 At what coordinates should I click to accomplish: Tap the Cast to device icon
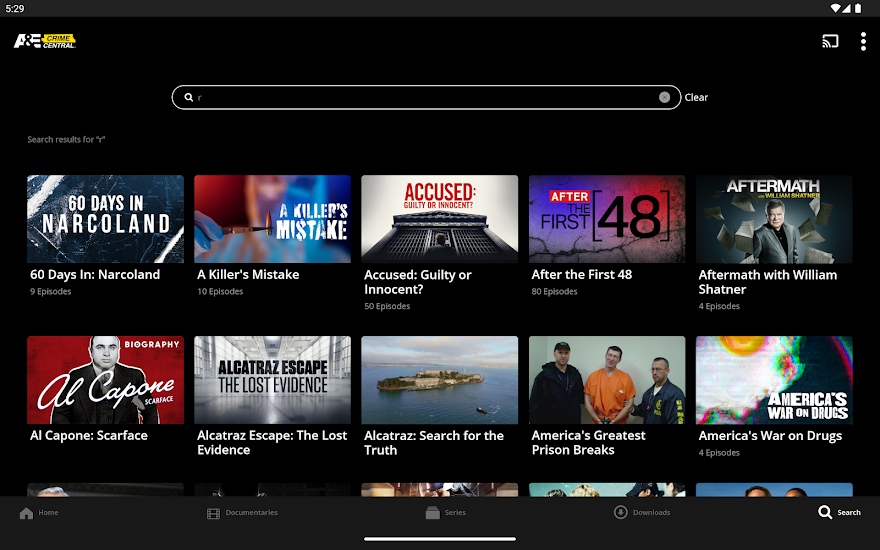coord(830,41)
